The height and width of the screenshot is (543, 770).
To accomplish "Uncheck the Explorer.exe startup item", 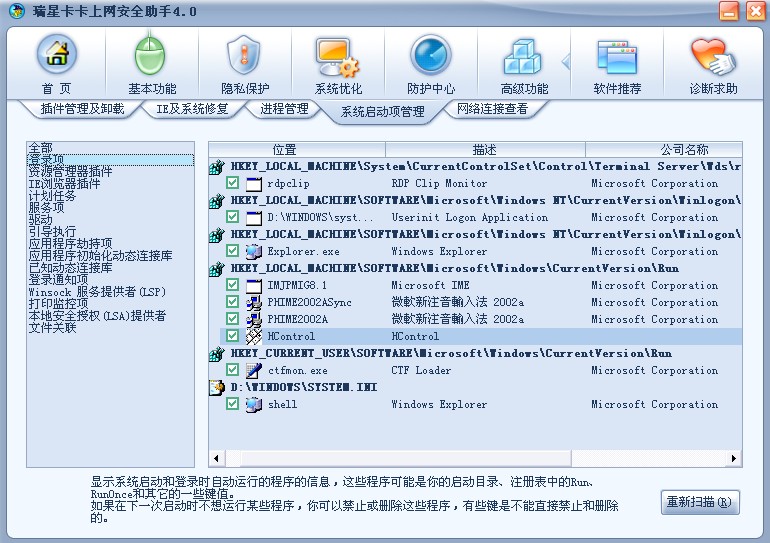I will pyautogui.click(x=233, y=251).
